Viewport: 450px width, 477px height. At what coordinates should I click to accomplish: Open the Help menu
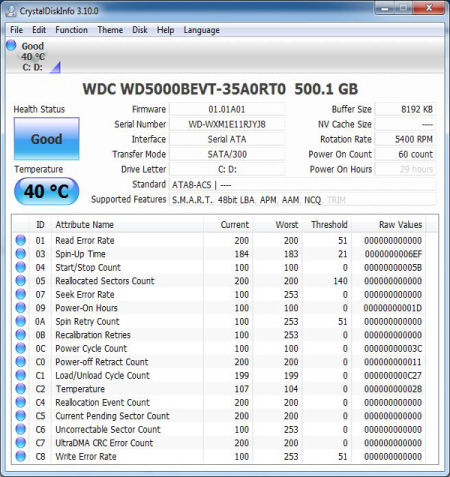click(165, 30)
